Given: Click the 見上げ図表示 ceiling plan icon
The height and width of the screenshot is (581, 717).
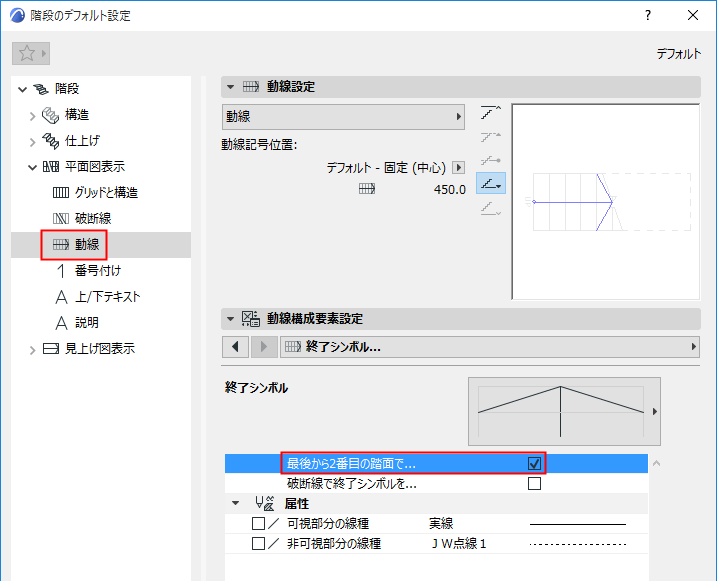Looking at the screenshot, I should (x=51, y=349).
